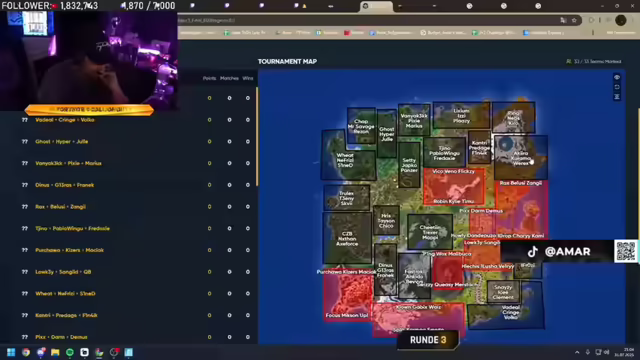This screenshot has height=360, width=640.
Task: Click the microphone tray icon
Action: pos(588,352)
